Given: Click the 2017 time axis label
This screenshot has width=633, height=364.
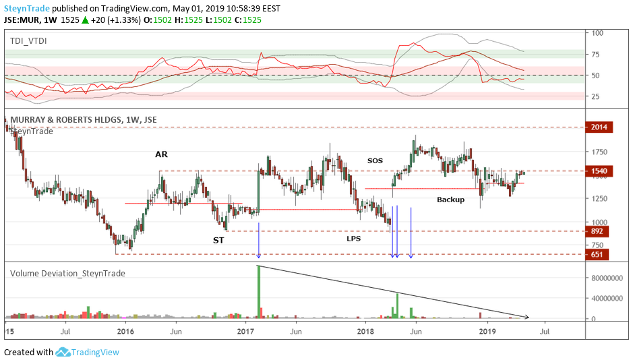Looking at the screenshot, I should point(245,332).
